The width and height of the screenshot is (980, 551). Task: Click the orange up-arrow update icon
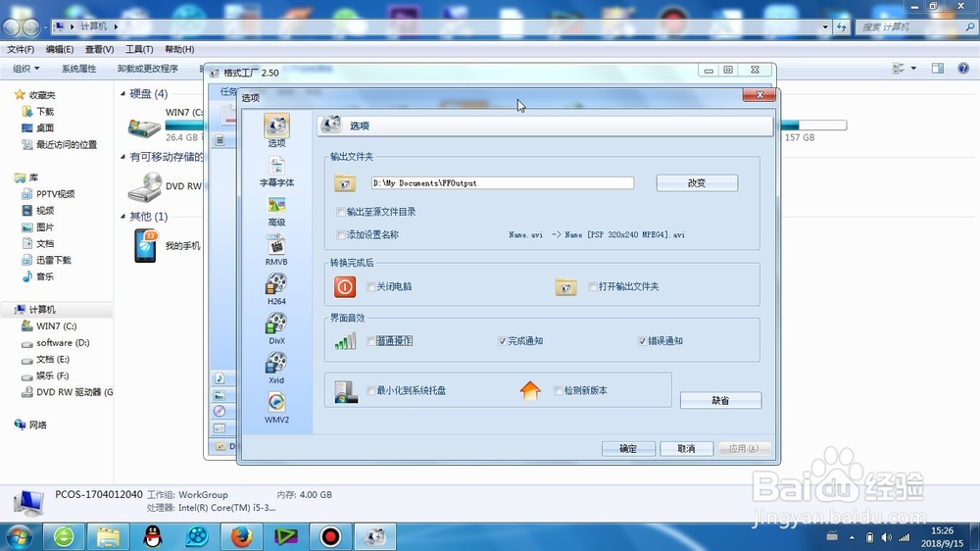[x=530, y=391]
